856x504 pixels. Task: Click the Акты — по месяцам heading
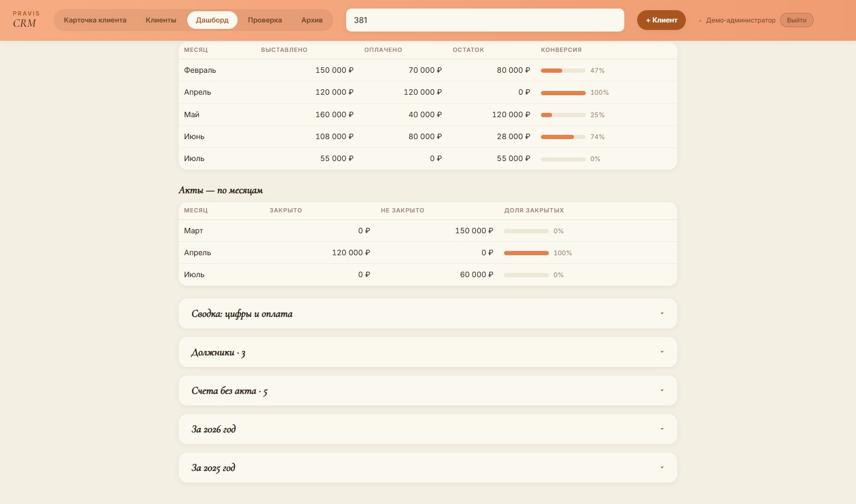[x=220, y=190]
